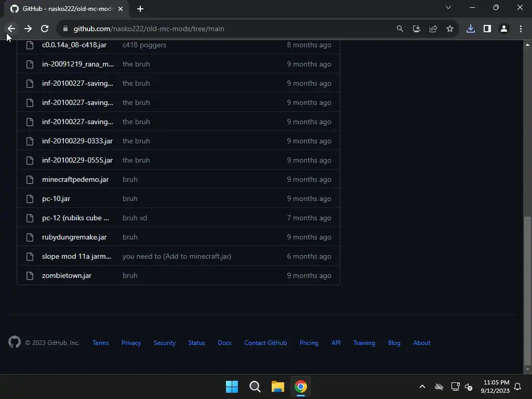The width and height of the screenshot is (532, 399).
Task: Open zombietown.jar file
Action: pos(66,275)
